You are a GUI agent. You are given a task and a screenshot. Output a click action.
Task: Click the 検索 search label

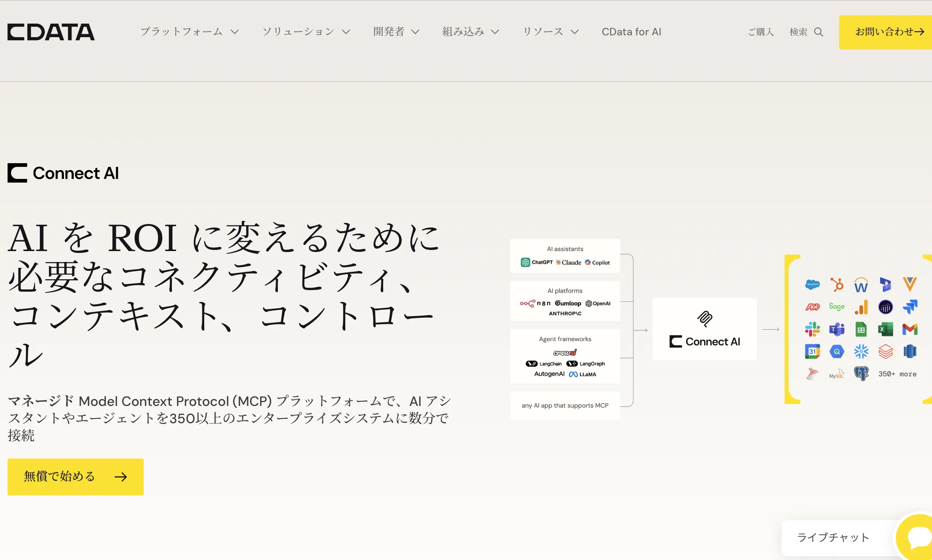point(798,32)
